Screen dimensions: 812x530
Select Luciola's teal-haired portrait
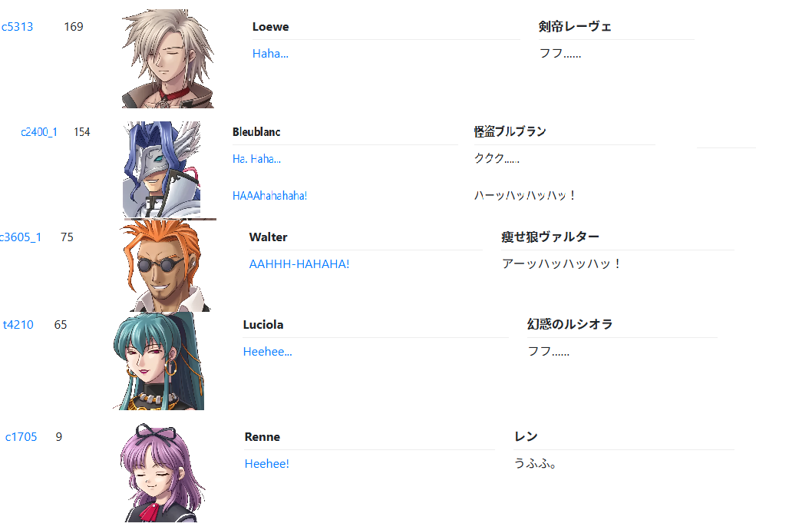[158, 361]
